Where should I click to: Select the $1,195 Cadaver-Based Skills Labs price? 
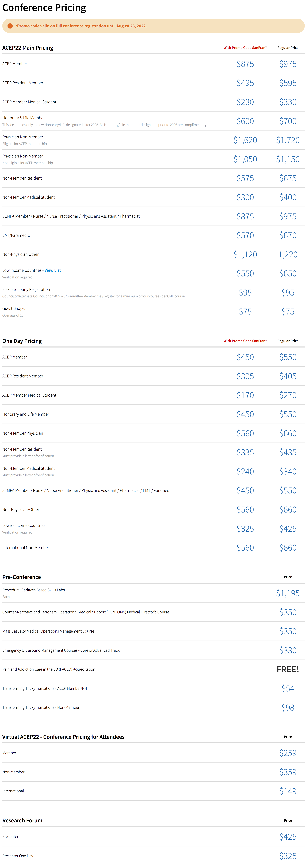pyautogui.click(x=288, y=593)
